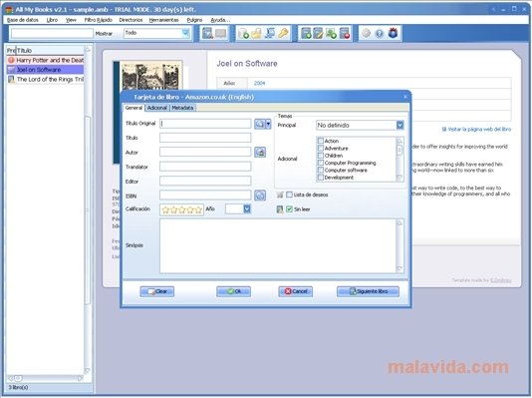Viewport: 532px width, 398px height.
Task: Click the Autor input field
Action: (x=205, y=152)
